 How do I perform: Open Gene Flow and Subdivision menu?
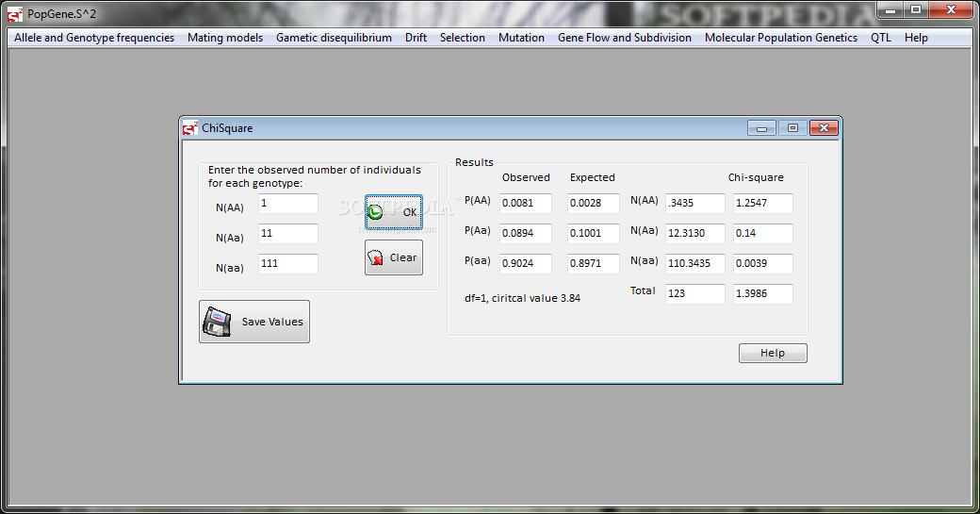(625, 38)
